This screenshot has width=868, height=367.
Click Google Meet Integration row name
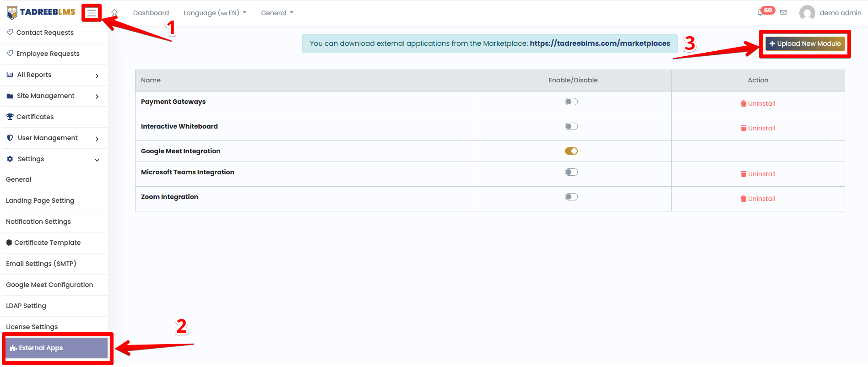tap(181, 151)
